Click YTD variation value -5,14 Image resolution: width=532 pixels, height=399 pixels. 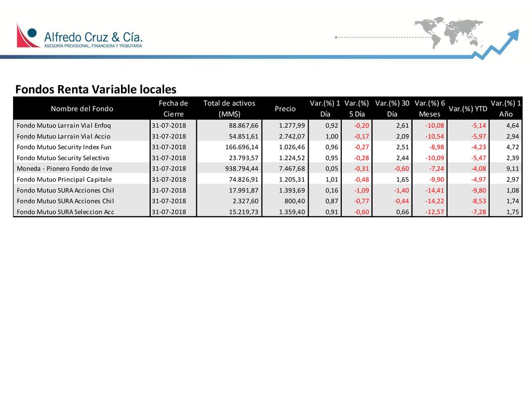tap(478, 126)
